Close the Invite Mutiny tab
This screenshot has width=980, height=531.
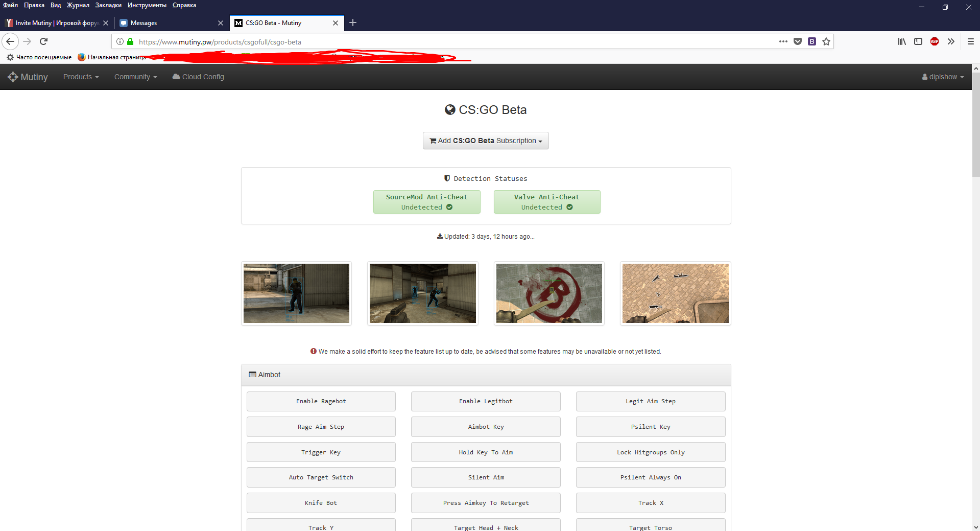106,23
